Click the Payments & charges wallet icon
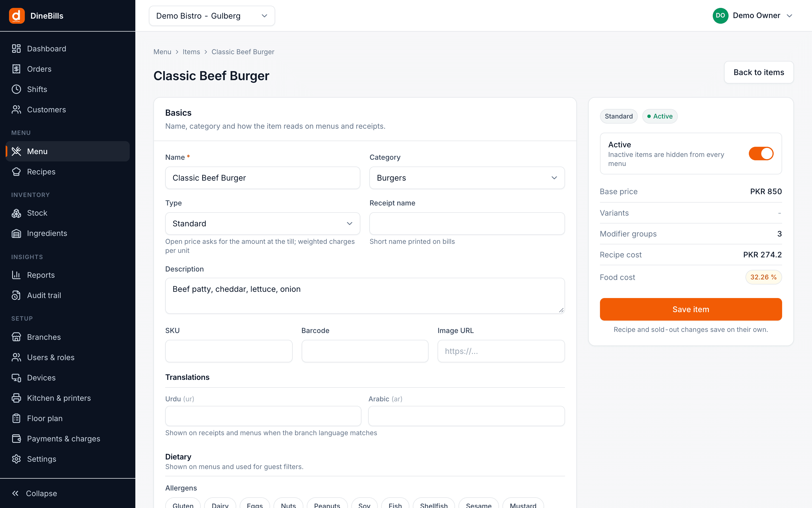The image size is (812, 508). point(16,439)
